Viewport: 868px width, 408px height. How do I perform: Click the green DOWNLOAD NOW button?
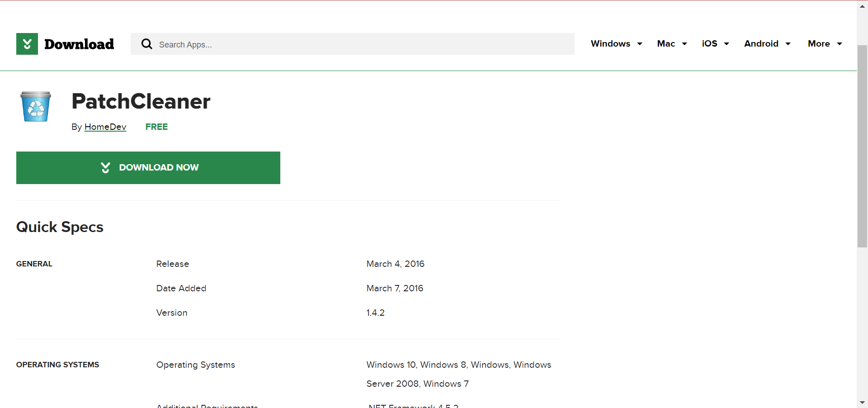click(x=148, y=168)
